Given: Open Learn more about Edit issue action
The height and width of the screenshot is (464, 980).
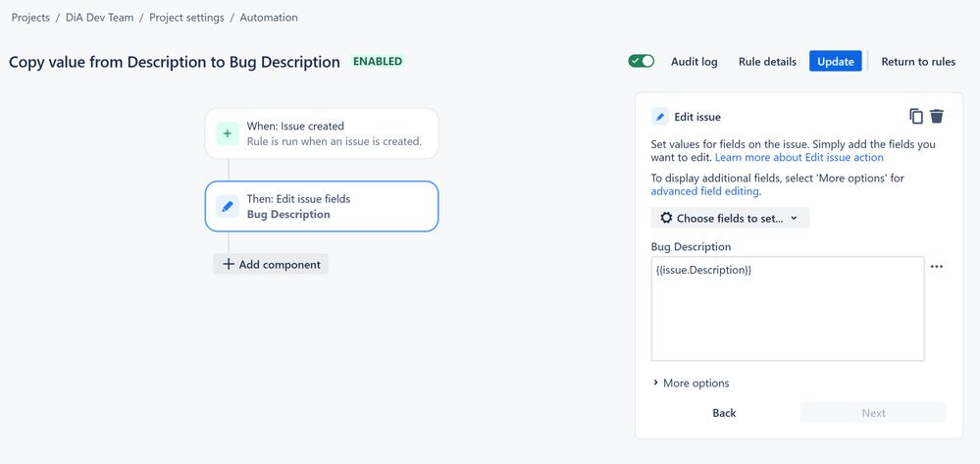Looking at the screenshot, I should (x=799, y=157).
